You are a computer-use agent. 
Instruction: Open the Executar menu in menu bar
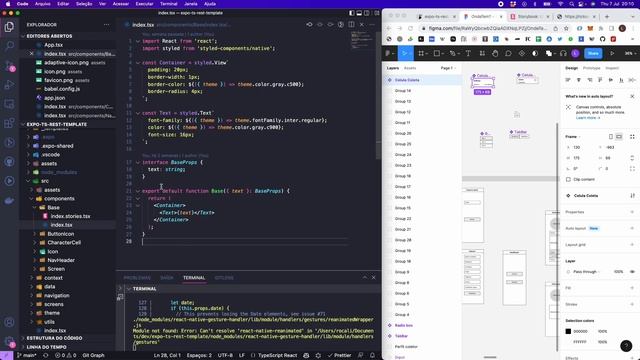(x=144, y=4)
